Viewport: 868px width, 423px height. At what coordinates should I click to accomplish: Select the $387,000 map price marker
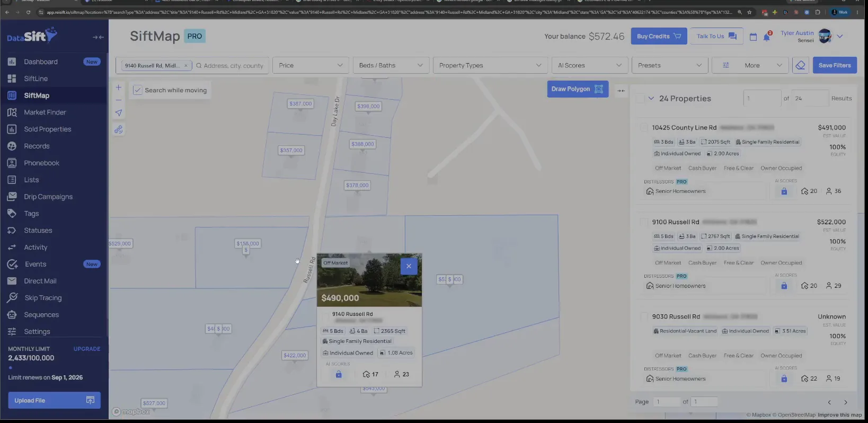(300, 104)
